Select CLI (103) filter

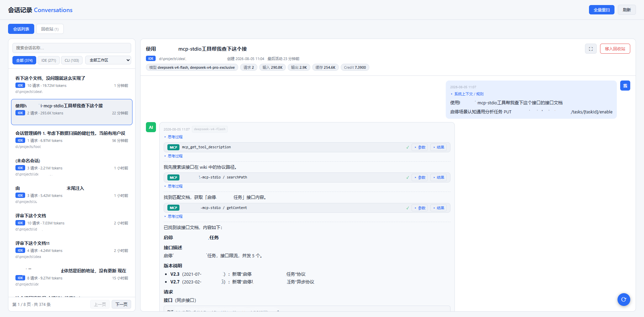[72, 60]
